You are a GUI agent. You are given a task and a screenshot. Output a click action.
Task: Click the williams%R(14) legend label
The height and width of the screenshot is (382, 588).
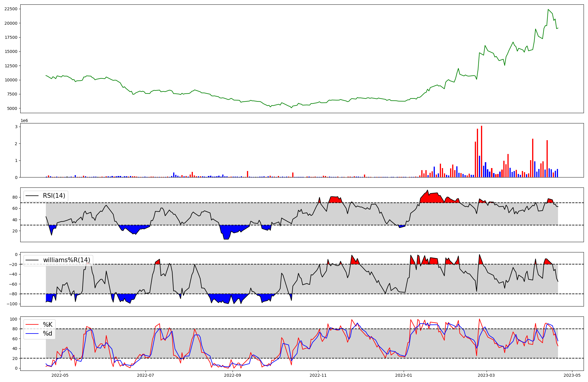click(67, 260)
